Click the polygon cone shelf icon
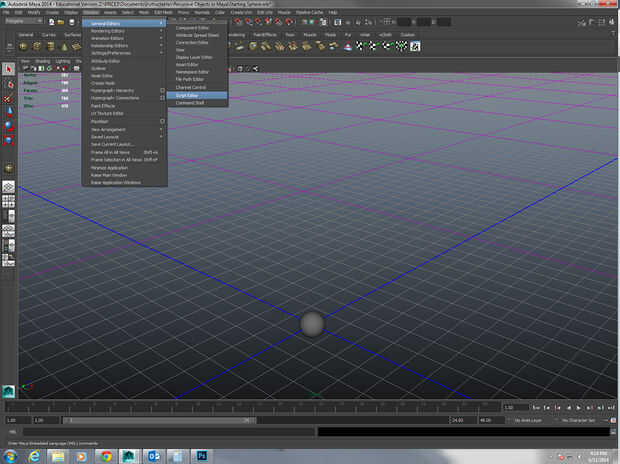Viewport: 620px width, 464px height. (64, 45)
